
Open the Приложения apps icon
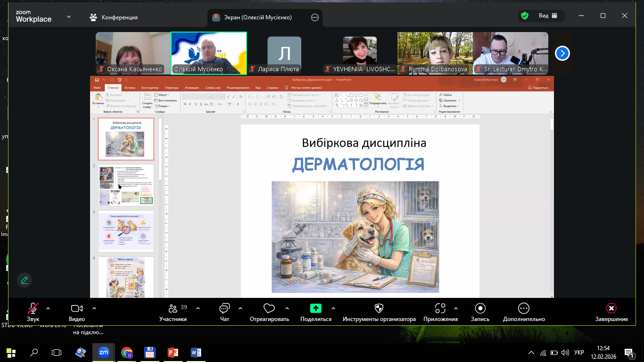click(x=440, y=309)
